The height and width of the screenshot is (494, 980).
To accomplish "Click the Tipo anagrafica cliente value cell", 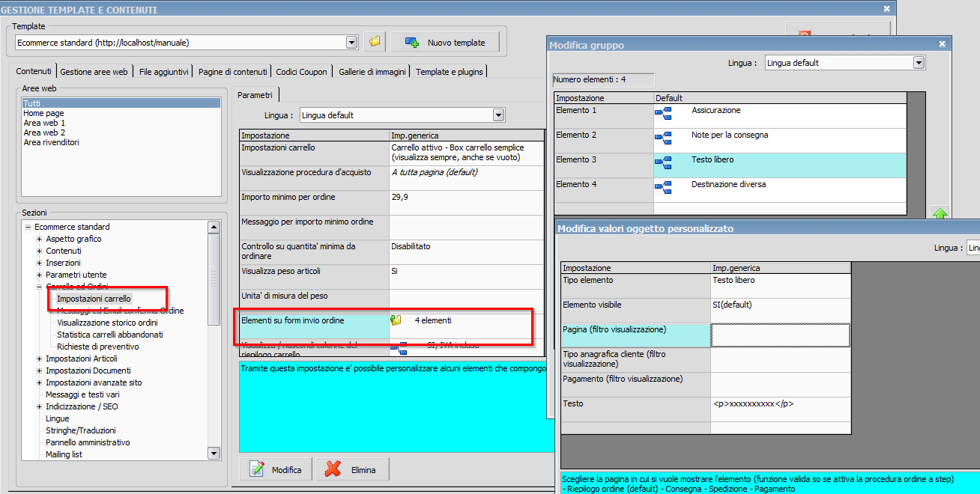I will (781, 359).
